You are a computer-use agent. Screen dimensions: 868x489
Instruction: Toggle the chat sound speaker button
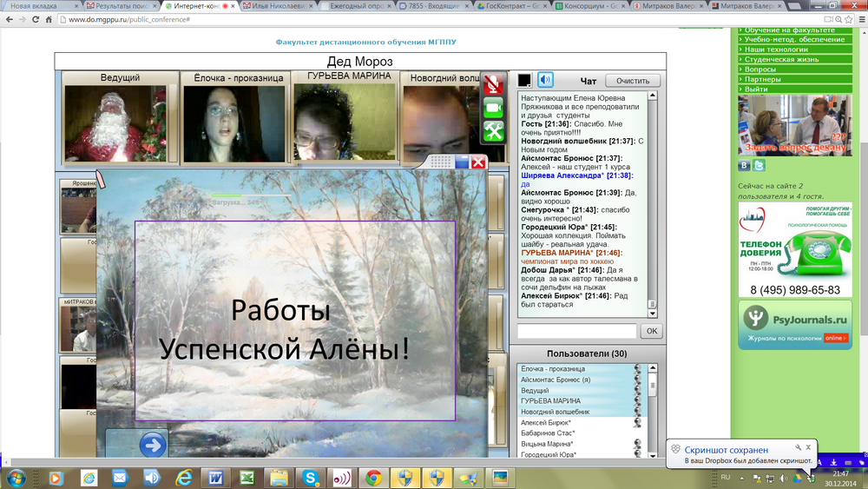(545, 80)
